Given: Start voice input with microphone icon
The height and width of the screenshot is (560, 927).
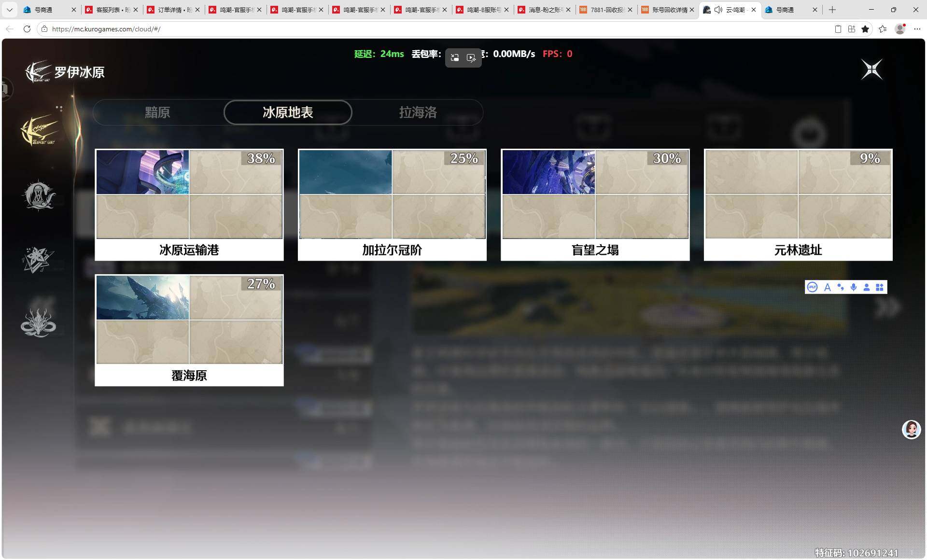Looking at the screenshot, I should [854, 287].
